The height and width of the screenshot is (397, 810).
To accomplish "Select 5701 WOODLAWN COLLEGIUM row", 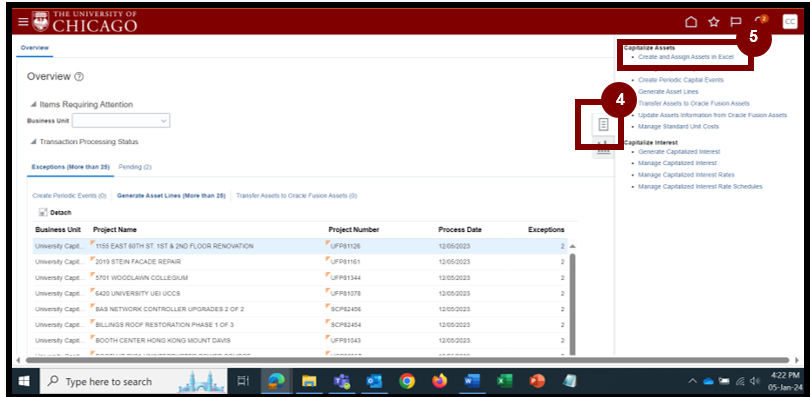I will click(x=300, y=278).
